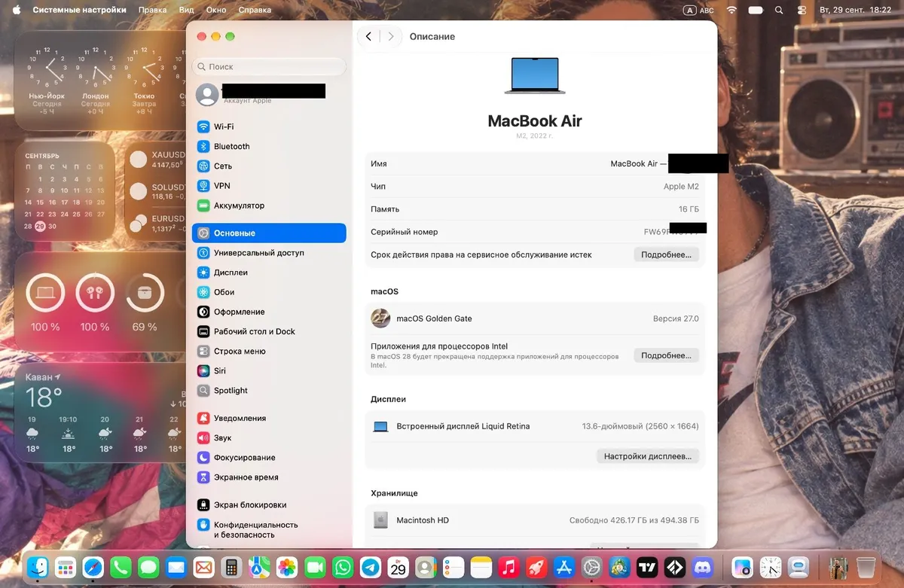Open input source ABC menu

pos(698,10)
